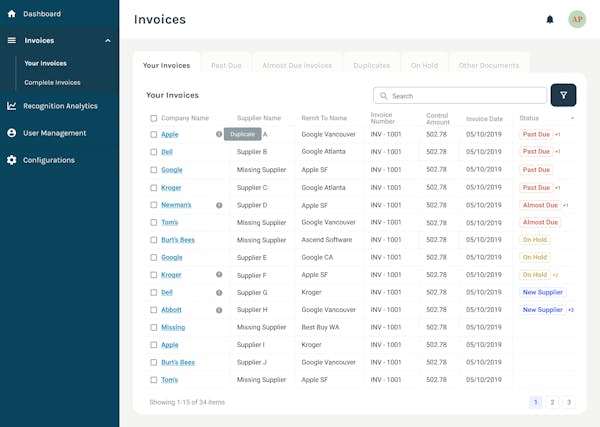Image resolution: width=600 pixels, height=427 pixels.
Task: Expand the +2 statuses on the Kroger Supplier F row
Action: (555, 275)
